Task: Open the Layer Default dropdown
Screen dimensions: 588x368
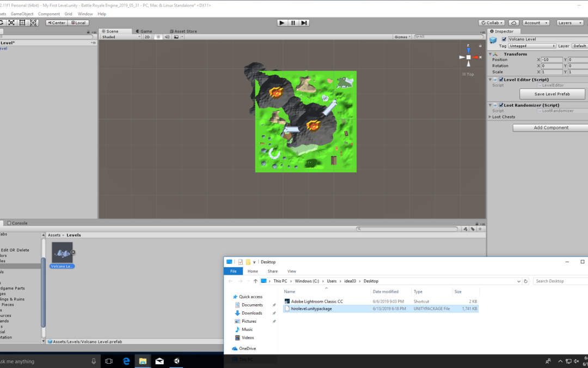Action: coord(579,46)
